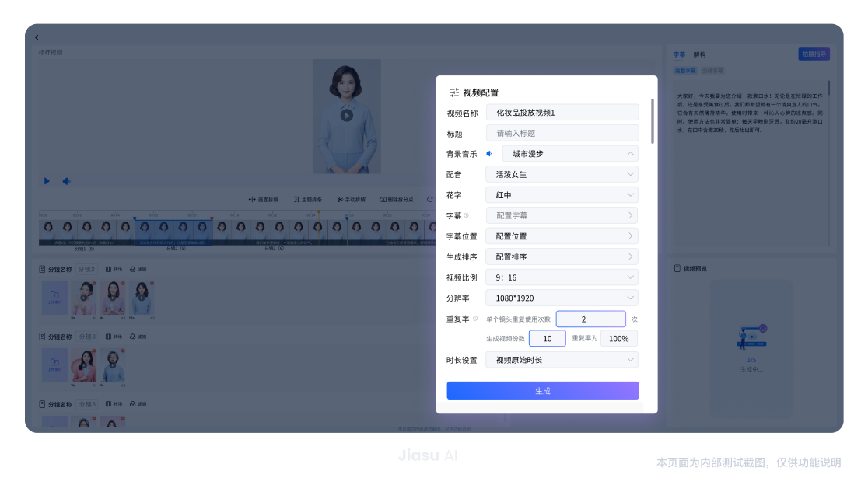Switch to the 解构 tab
The width and height of the screenshot is (868, 485).
[x=699, y=55]
